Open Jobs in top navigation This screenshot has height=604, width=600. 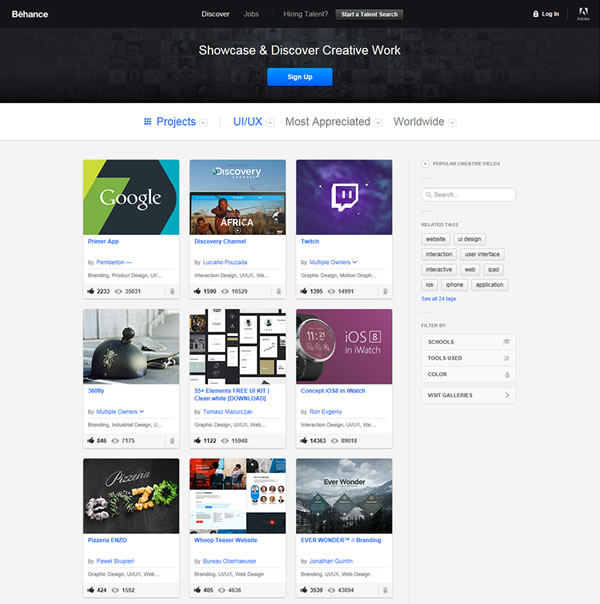251,14
